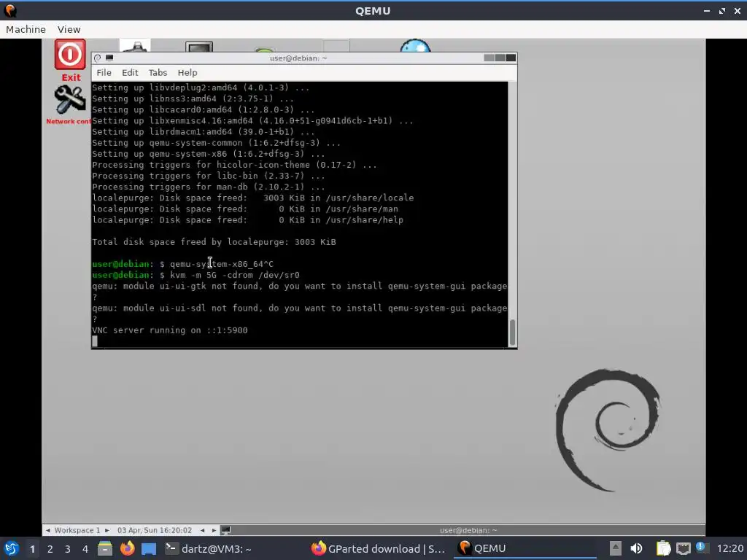Switch to host workspace 1
The image size is (747, 560).
click(x=32, y=549)
